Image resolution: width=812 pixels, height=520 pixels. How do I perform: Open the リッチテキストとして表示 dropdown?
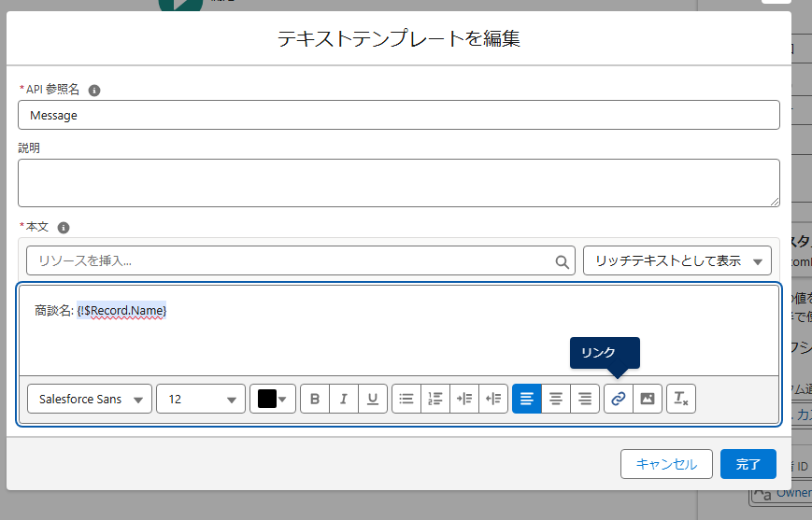pyautogui.click(x=677, y=260)
